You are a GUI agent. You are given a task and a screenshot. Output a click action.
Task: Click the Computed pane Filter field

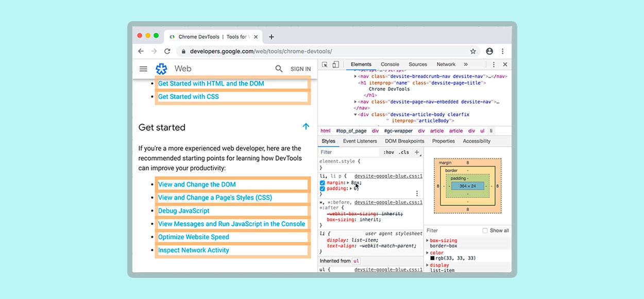(452, 230)
